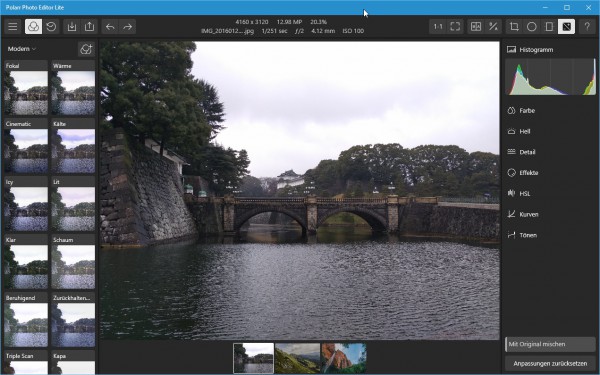Click the 20.3% zoom level text
Image resolution: width=600 pixels, height=375 pixels.
click(x=318, y=22)
